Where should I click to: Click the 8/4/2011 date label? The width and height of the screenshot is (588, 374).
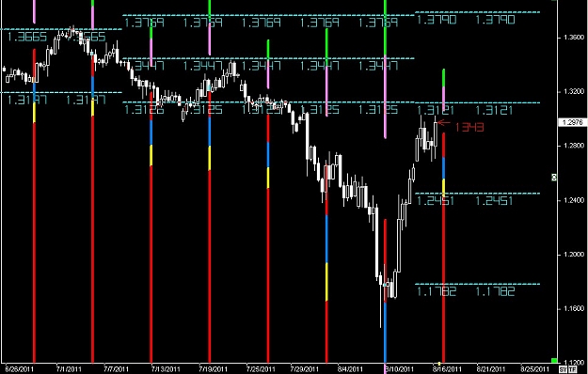[349, 369]
